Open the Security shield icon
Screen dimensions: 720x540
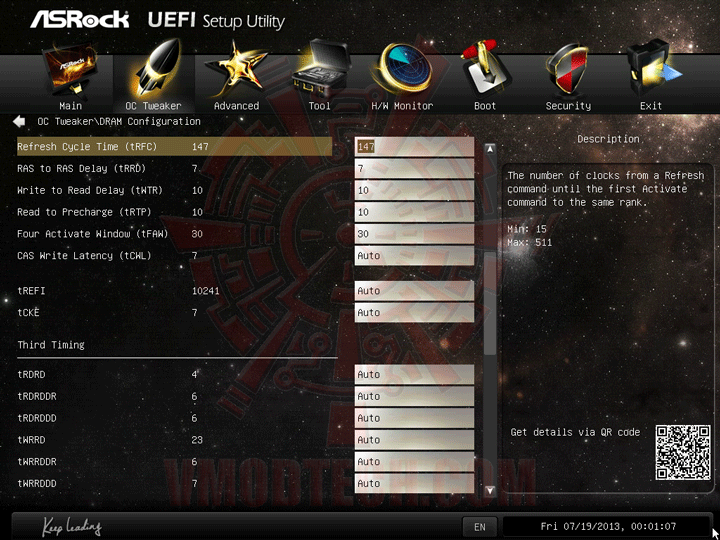coord(566,70)
